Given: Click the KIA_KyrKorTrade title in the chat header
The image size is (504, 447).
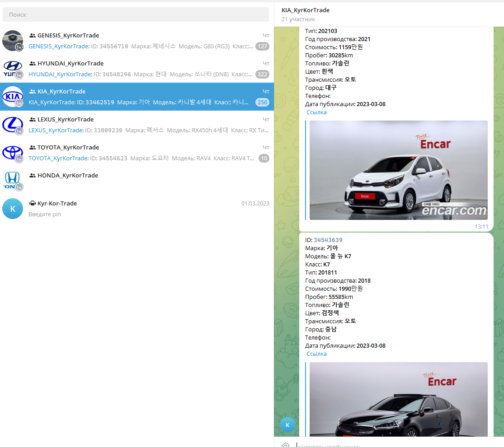Looking at the screenshot, I should 306,10.
